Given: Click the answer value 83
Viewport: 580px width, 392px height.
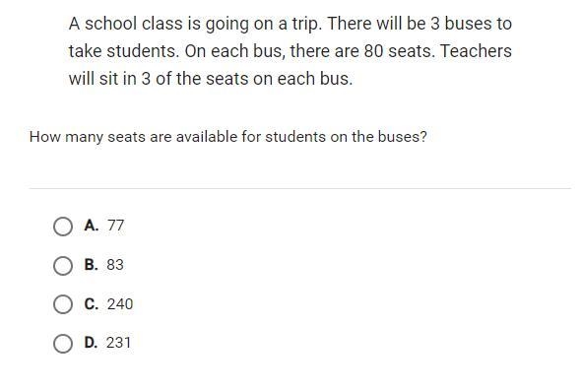Looking at the screenshot, I should [115, 265].
